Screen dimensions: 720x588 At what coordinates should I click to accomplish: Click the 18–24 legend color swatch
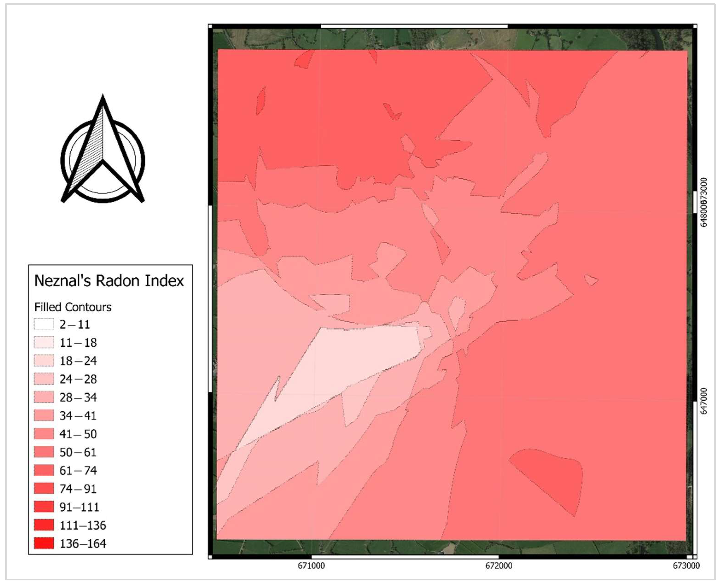(x=44, y=361)
